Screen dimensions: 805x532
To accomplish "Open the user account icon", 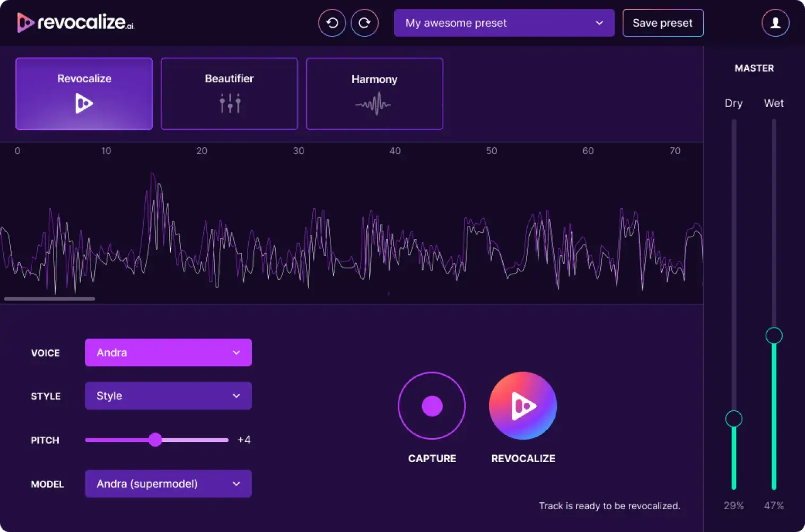I will (775, 23).
